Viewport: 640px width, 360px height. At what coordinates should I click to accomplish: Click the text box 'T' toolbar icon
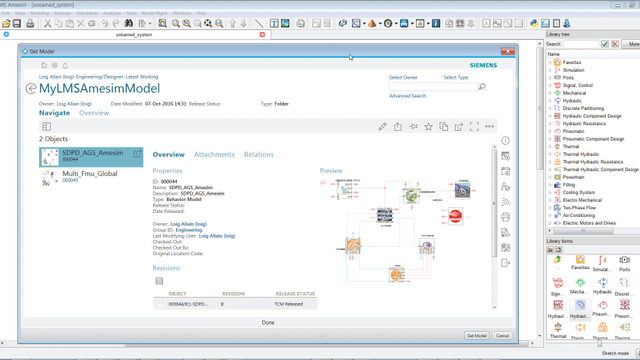click(x=274, y=24)
